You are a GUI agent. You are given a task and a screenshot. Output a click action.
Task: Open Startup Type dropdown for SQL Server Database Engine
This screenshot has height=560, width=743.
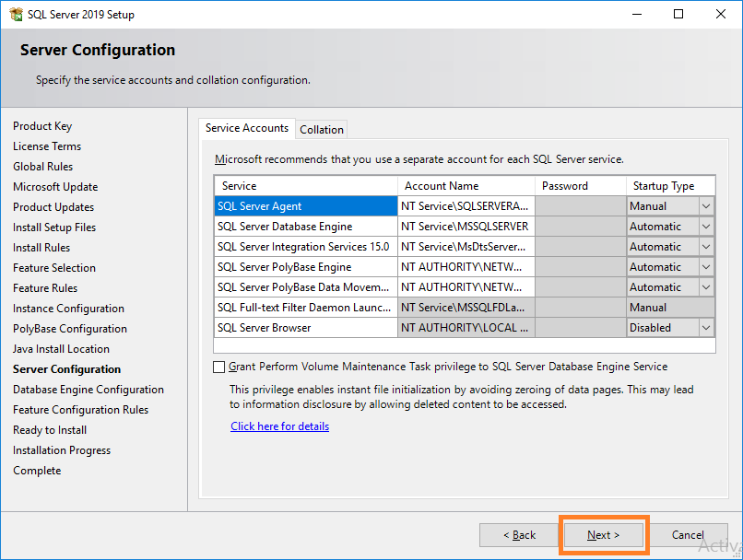point(706,227)
